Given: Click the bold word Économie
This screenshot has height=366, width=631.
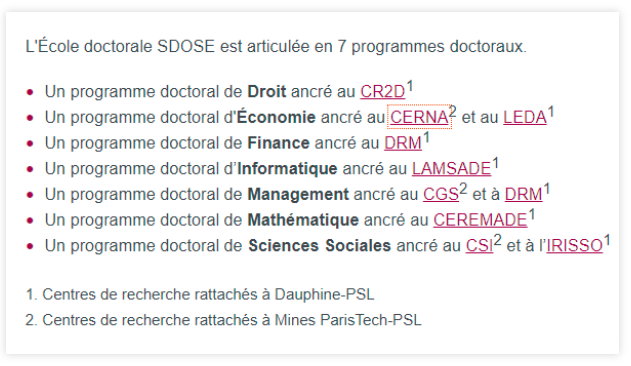Looking at the screenshot, I should pyautogui.click(x=276, y=118).
